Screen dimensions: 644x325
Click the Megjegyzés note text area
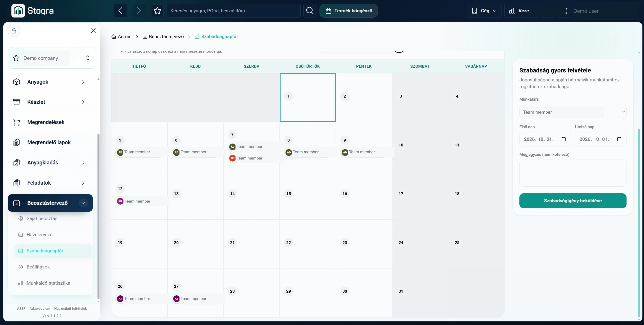(x=573, y=173)
